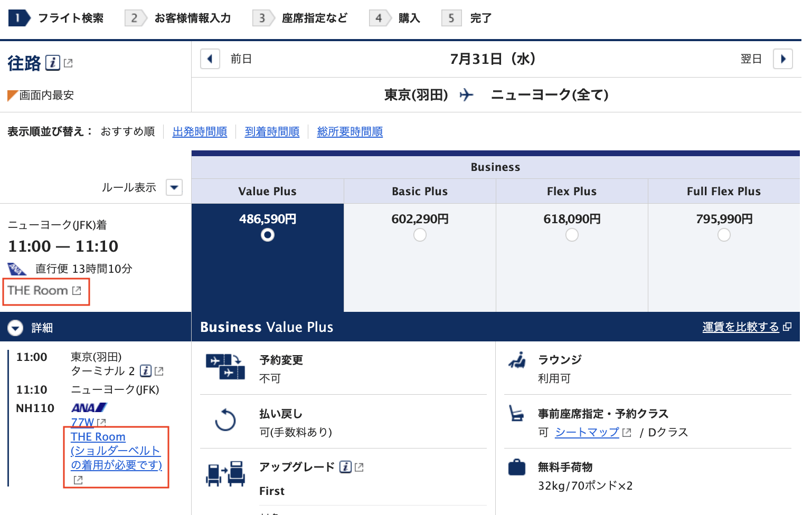Open the external link icon beside 往路
Viewport: 812px width, 515px height.
click(68, 63)
